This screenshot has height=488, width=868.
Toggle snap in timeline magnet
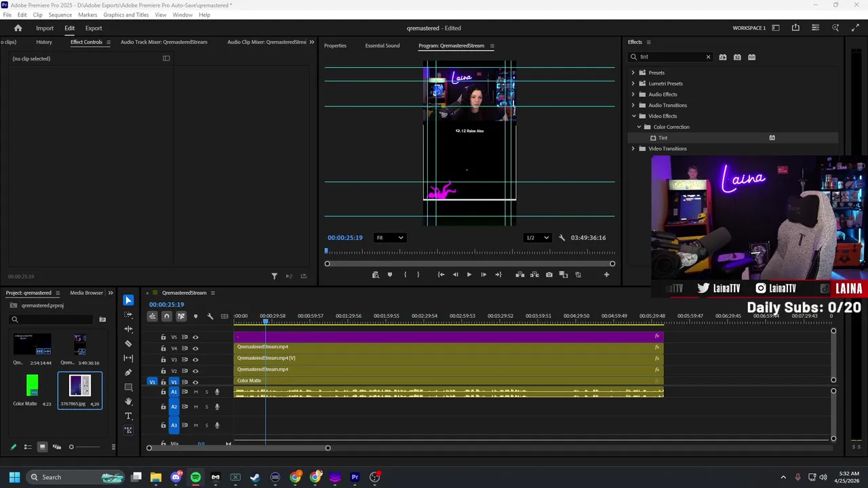tap(167, 316)
